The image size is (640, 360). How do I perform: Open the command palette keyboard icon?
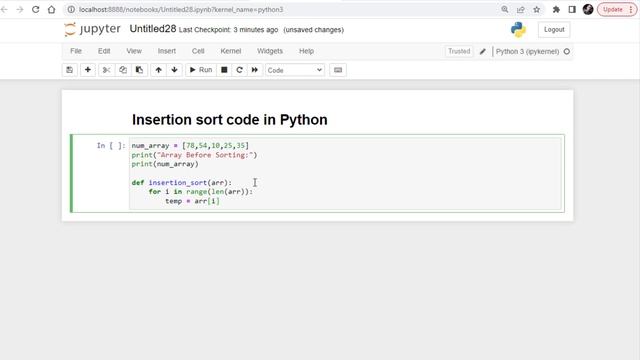[338, 70]
